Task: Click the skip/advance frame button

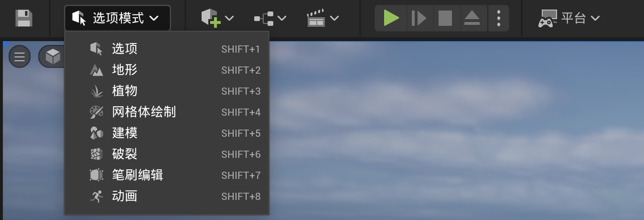Action: (x=419, y=18)
